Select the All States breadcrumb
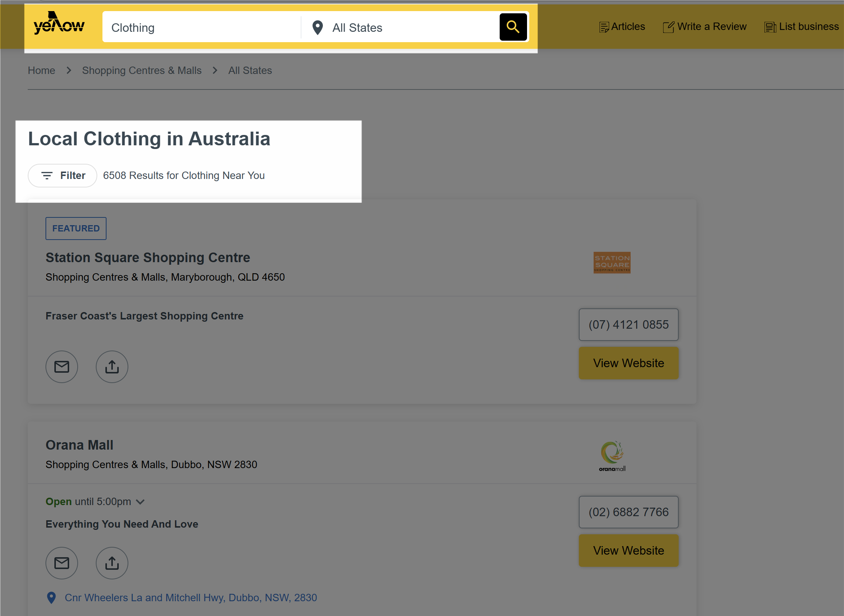The image size is (844, 616). tap(250, 70)
